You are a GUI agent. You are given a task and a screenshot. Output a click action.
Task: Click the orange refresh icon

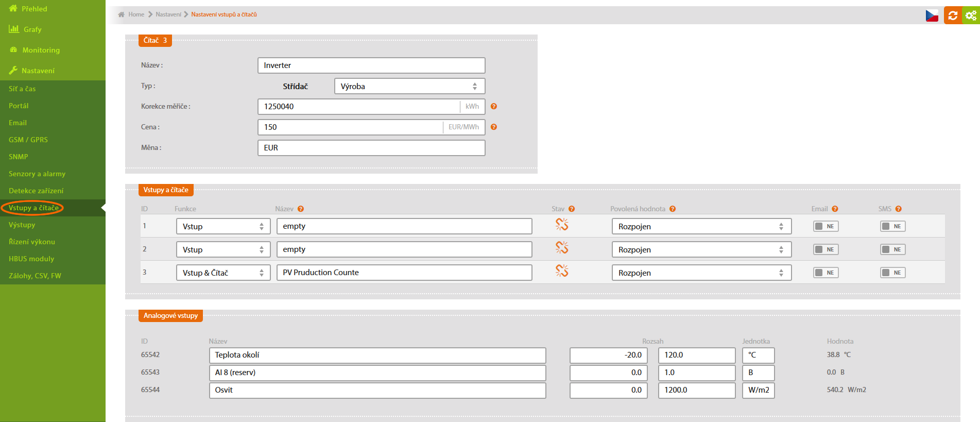[x=953, y=15]
